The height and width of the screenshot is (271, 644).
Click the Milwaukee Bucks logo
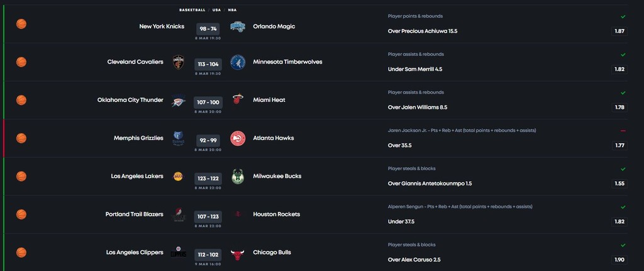point(238,177)
